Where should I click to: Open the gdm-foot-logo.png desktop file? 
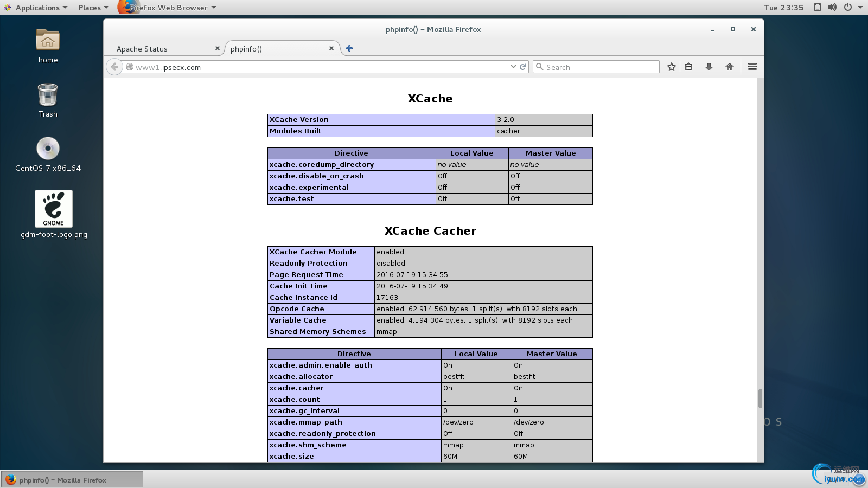tap(54, 209)
